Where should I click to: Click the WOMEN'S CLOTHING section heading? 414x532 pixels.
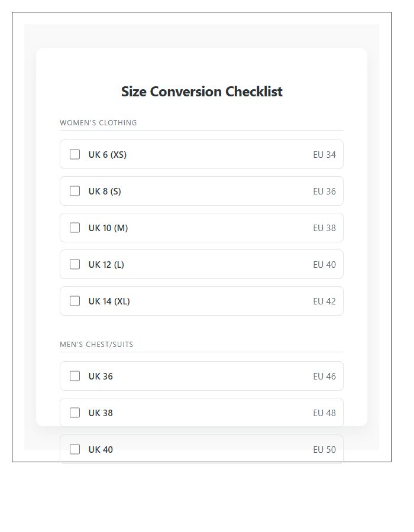(x=98, y=123)
